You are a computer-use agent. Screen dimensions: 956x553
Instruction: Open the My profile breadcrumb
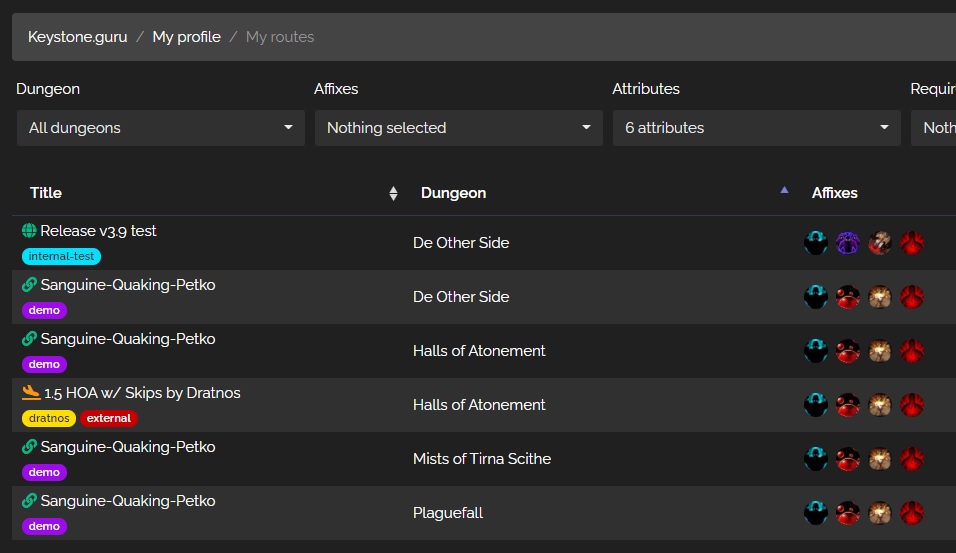187,37
